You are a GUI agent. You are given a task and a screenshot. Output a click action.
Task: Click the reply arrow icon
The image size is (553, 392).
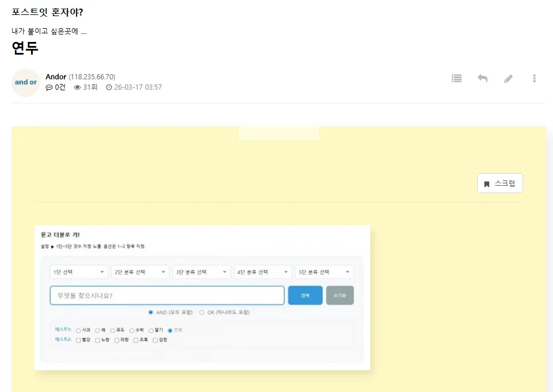482,78
